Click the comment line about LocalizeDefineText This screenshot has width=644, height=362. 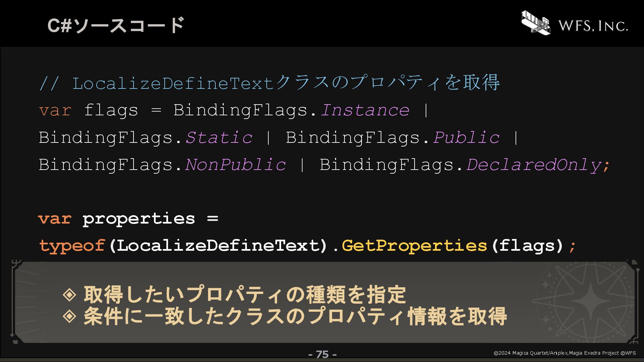coord(269,82)
